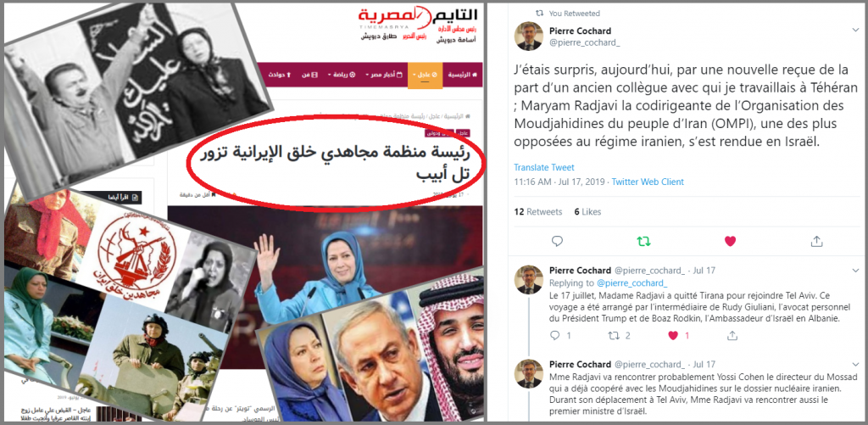Undo retweet with green retweet icon
This screenshot has height=425, width=868.
[644, 241]
